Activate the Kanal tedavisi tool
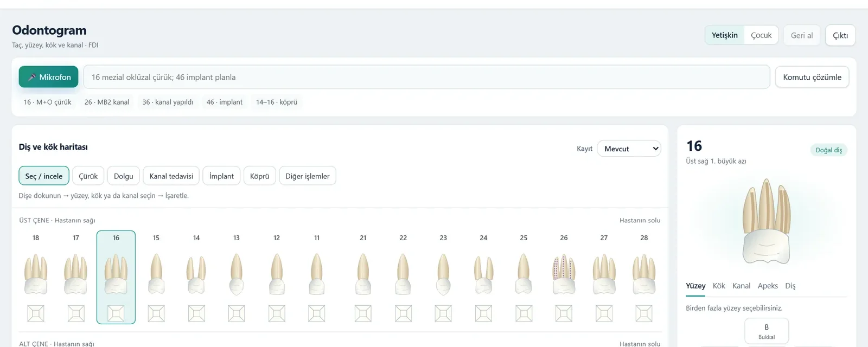The height and width of the screenshot is (347, 868). [171, 176]
